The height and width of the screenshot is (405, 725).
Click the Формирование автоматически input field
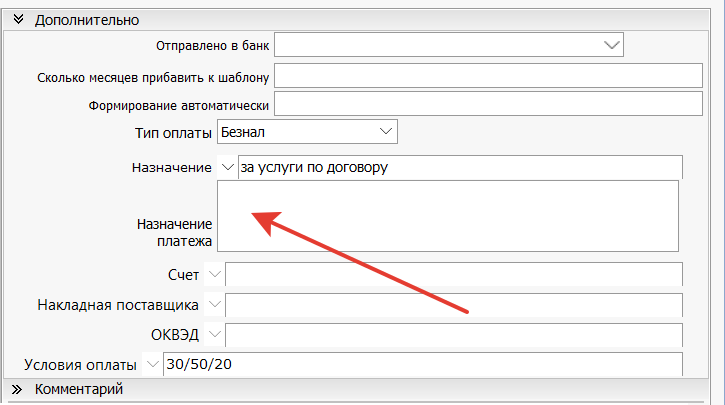pyautogui.click(x=489, y=103)
